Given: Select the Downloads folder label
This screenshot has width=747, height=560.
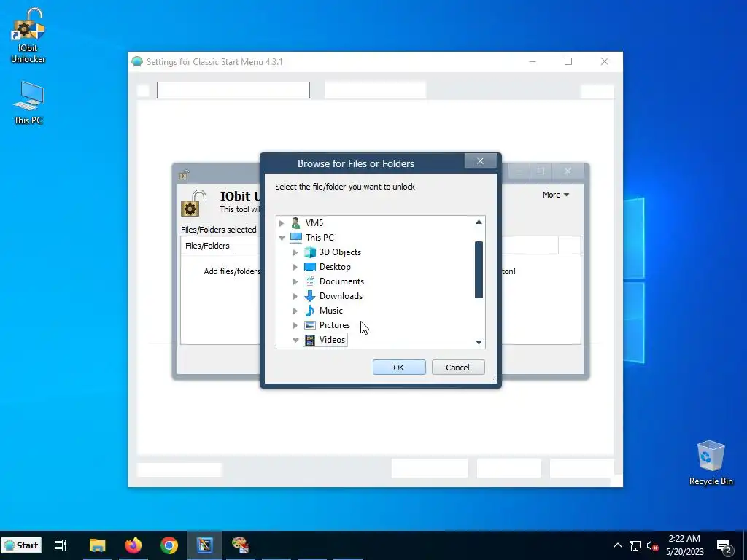Looking at the screenshot, I should 341,296.
